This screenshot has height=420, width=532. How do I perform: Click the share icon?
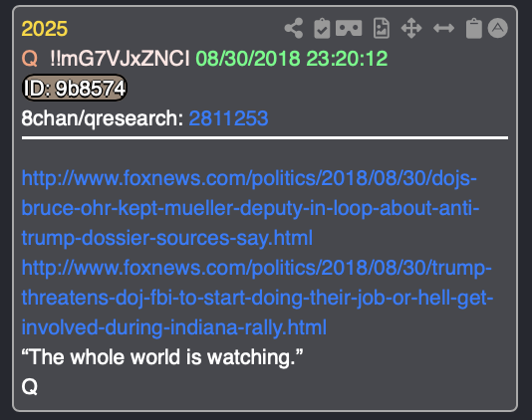(294, 28)
